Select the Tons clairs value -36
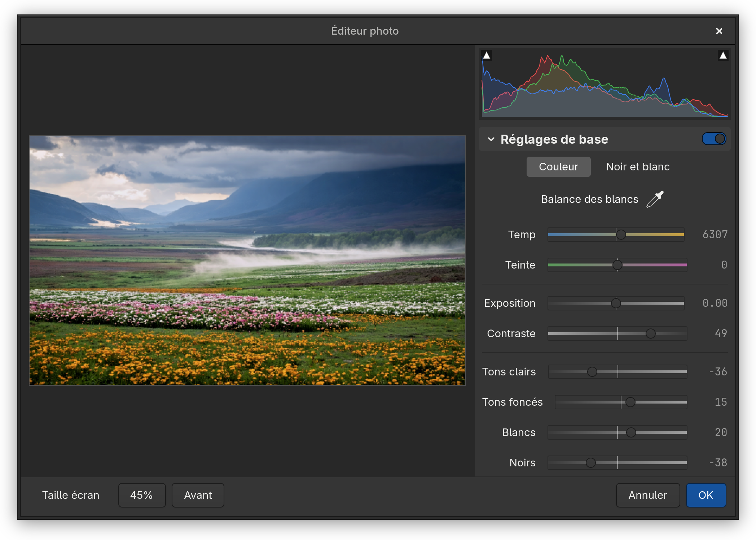The width and height of the screenshot is (756, 540). coord(718,372)
